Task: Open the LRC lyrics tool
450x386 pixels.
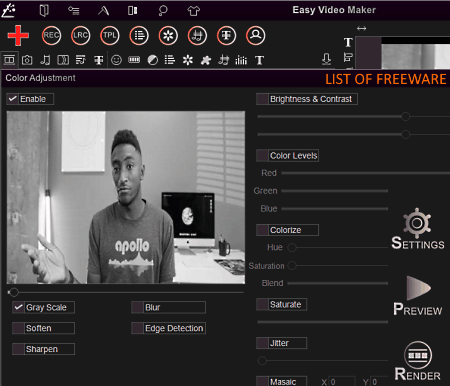Action: [x=81, y=35]
